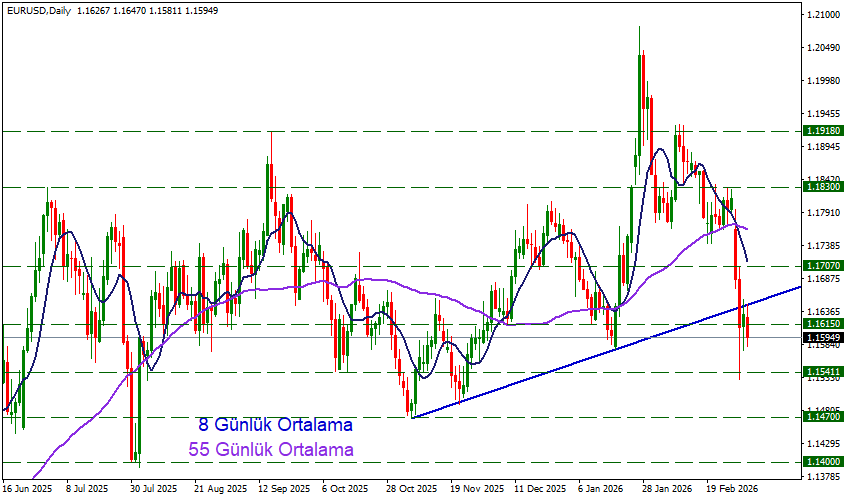The height and width of the screenshot is (500, 847).
Task: Click the EURUSD,Daily chart title
Action: [x=36, y=8]
